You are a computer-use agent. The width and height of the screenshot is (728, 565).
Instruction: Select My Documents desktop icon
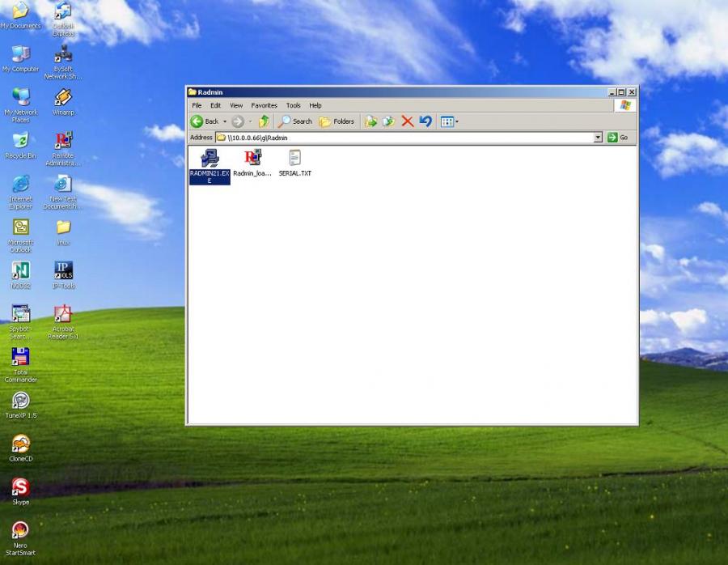(21, 16)
